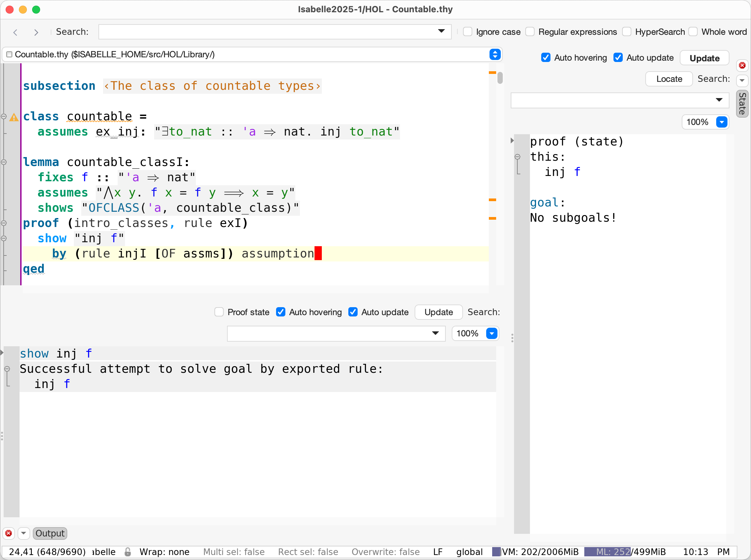751x560 pixels.
Task: Close the State panel with the red X icon
Action: point(742,65)
